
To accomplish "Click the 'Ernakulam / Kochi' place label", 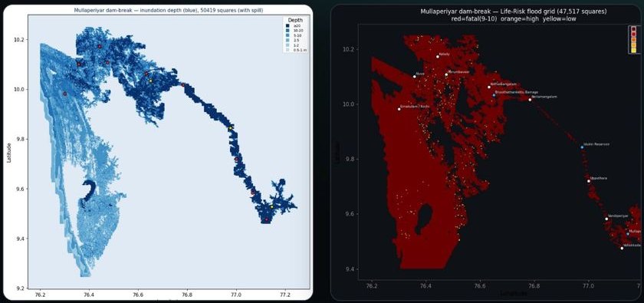I will 415,106.
